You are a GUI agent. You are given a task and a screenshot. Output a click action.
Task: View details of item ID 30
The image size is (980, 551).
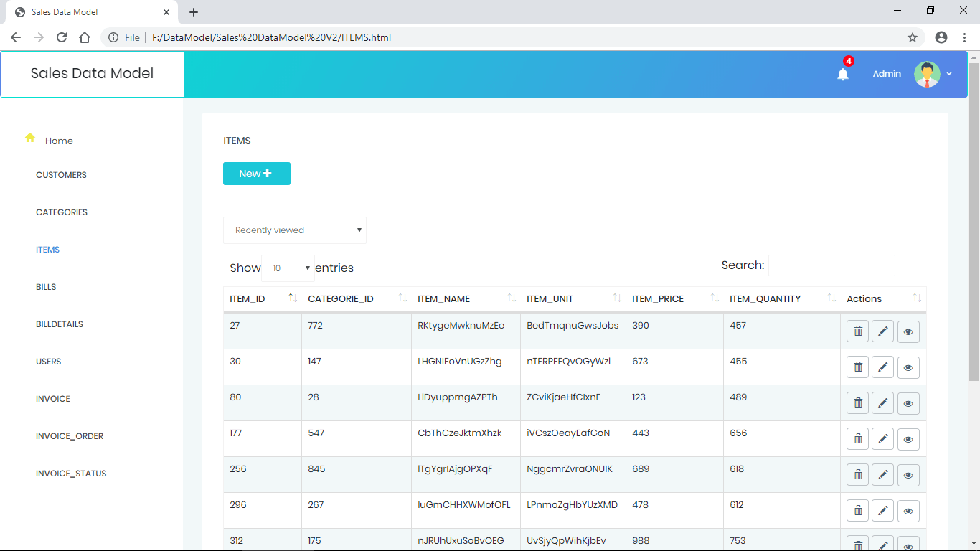click(x=908, y=367)
